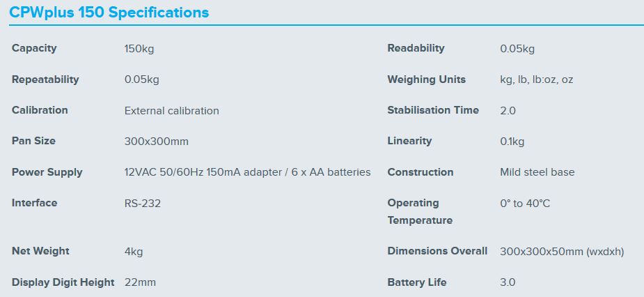Click the Repeatability label

[x=45, y=79]
